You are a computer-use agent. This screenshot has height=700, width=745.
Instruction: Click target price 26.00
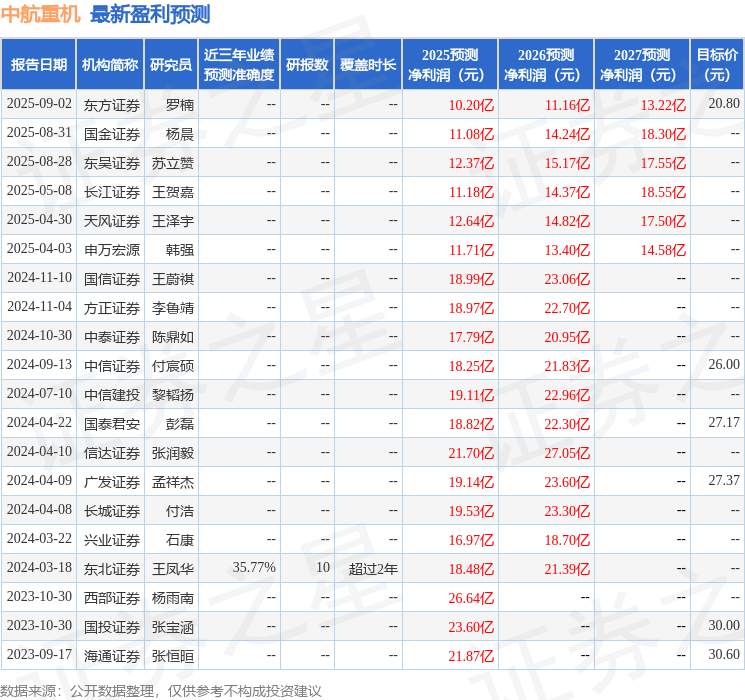point(724,364)
